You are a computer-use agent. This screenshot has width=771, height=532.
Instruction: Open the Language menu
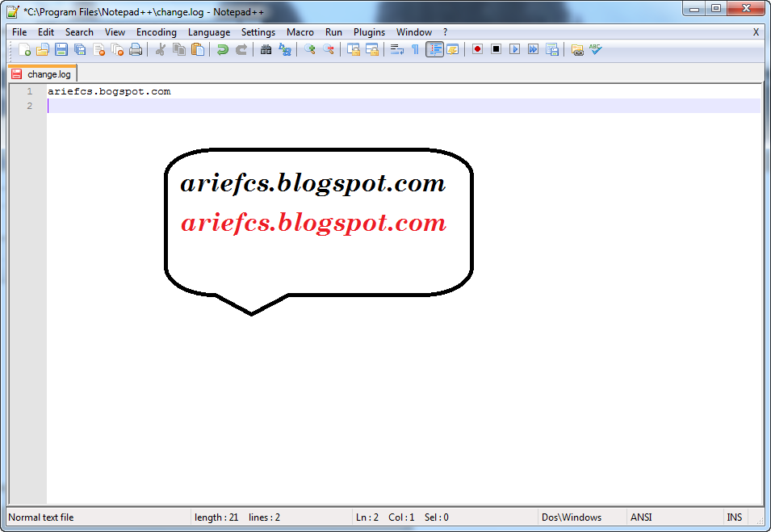(x=209, y=32)
